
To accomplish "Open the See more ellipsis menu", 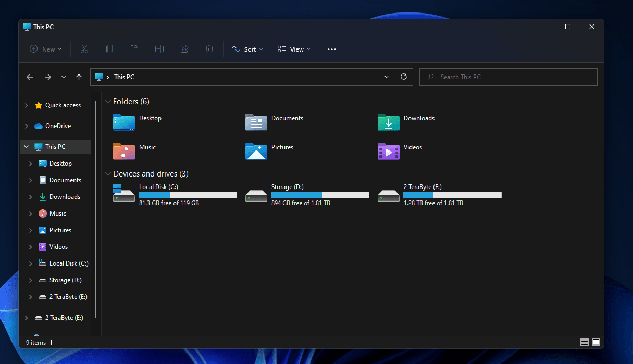I will coord(332,49).
